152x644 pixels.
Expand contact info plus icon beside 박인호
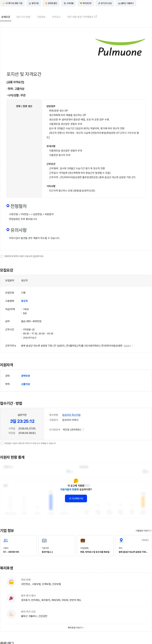(83, 429)
